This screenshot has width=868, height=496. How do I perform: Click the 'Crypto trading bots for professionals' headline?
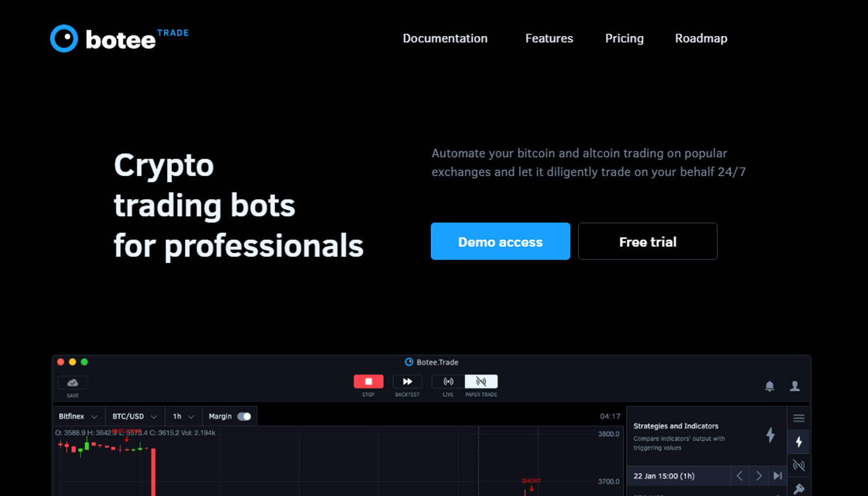238,205
